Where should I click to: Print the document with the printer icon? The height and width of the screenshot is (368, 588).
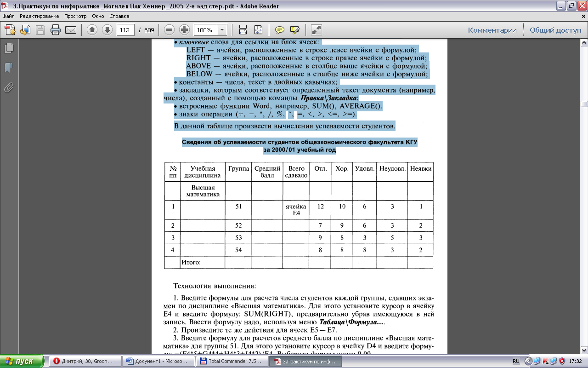56,30
